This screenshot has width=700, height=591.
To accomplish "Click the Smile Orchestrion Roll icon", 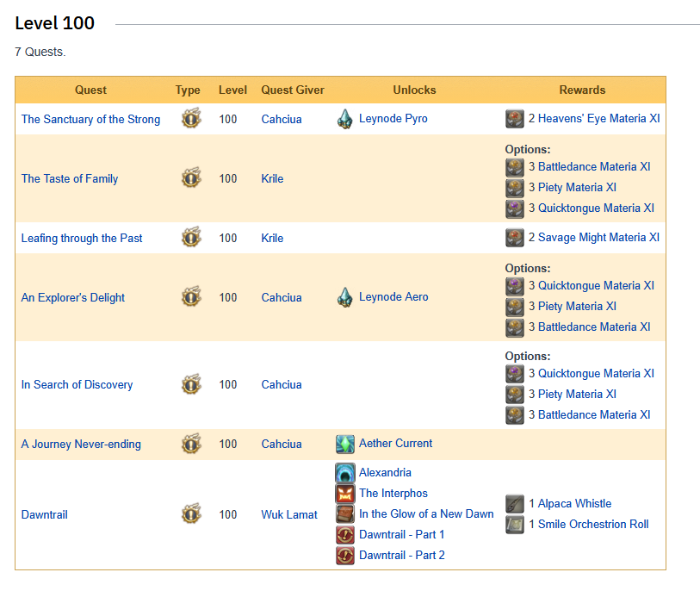I will click(515, 525).
